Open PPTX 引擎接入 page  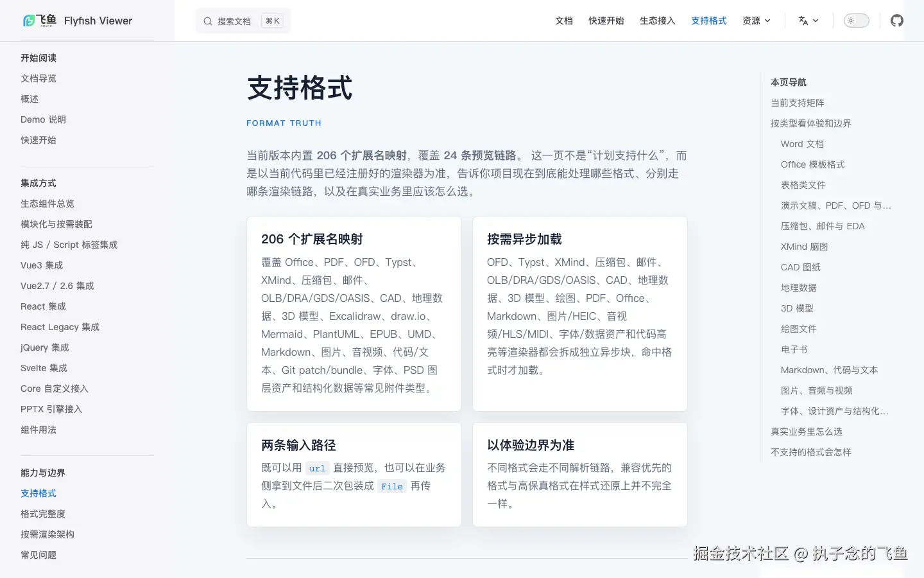click(x=51, y=409)
